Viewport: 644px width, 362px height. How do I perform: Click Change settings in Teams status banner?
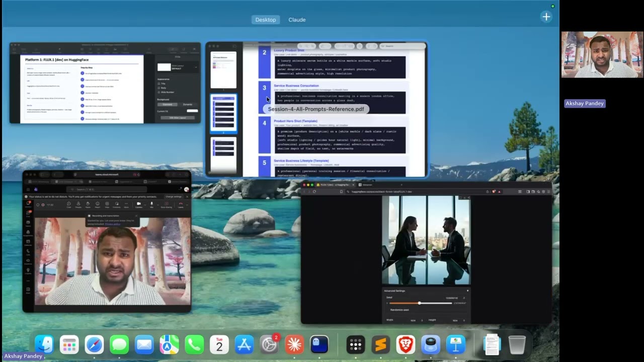[x=174, y=197]
